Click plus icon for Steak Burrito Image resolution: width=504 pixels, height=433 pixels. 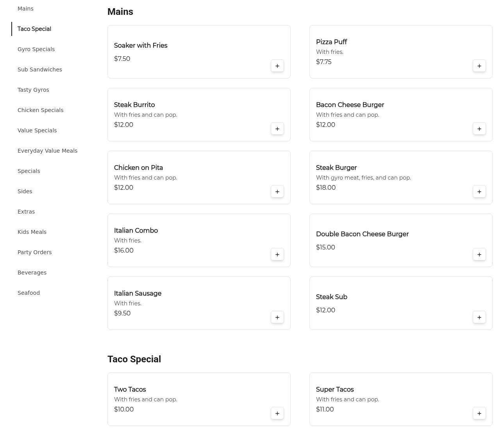[277, 129]
